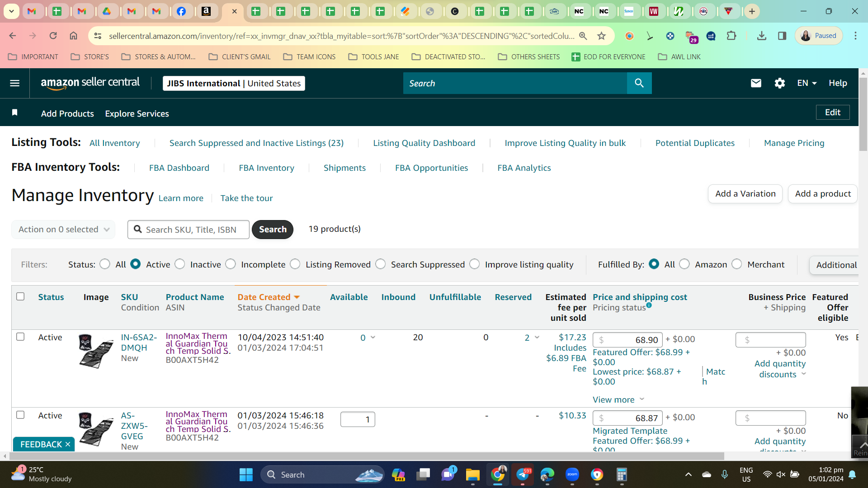Click the Pricing status info icon
Image resolution: width=868 pixels, height=488 pixels.
coord(649,305)
